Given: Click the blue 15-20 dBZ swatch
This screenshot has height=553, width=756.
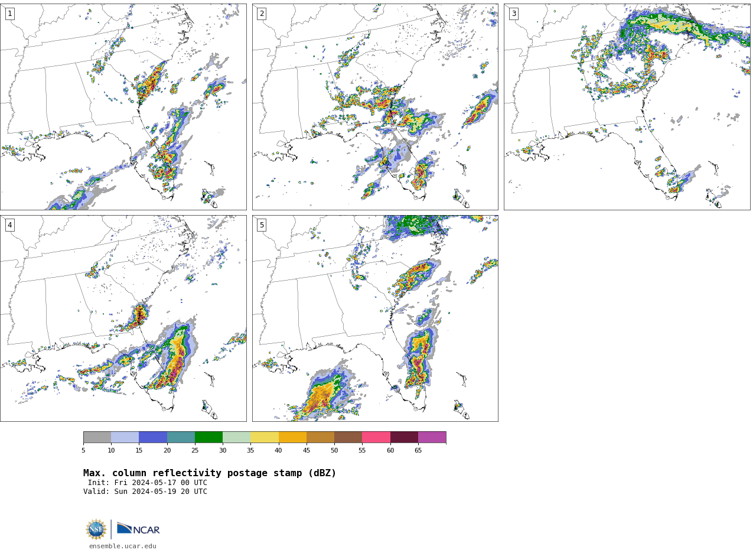Looking at the screenshot, I should (153, 437).
